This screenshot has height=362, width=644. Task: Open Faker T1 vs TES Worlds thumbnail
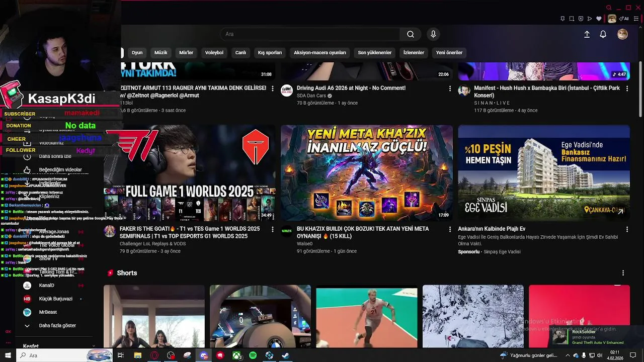[x=189, y=173]
